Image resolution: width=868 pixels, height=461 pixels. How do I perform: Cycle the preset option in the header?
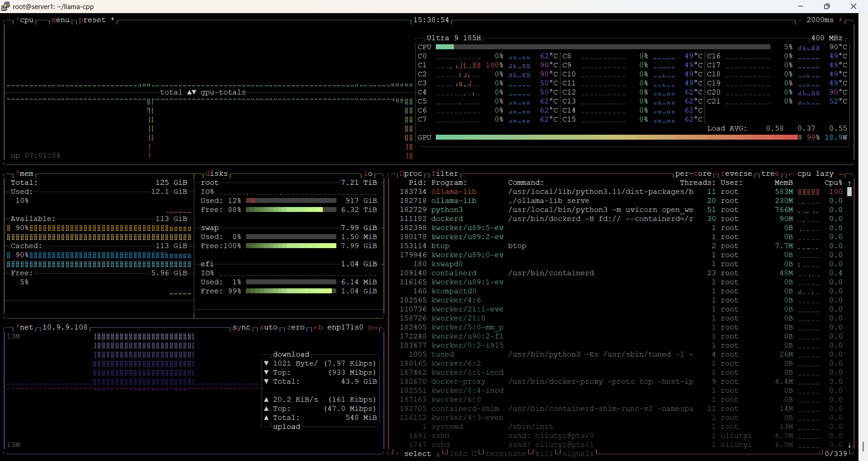pyautogui.click(x=92, y=20)
